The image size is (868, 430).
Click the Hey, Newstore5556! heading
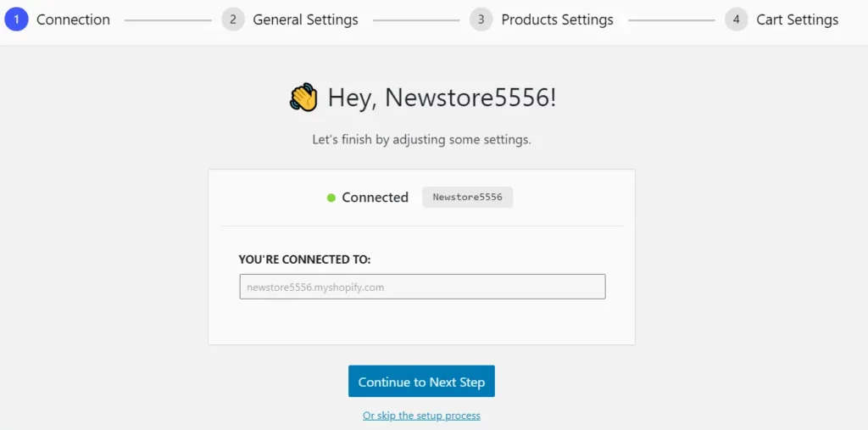[442, 98]
